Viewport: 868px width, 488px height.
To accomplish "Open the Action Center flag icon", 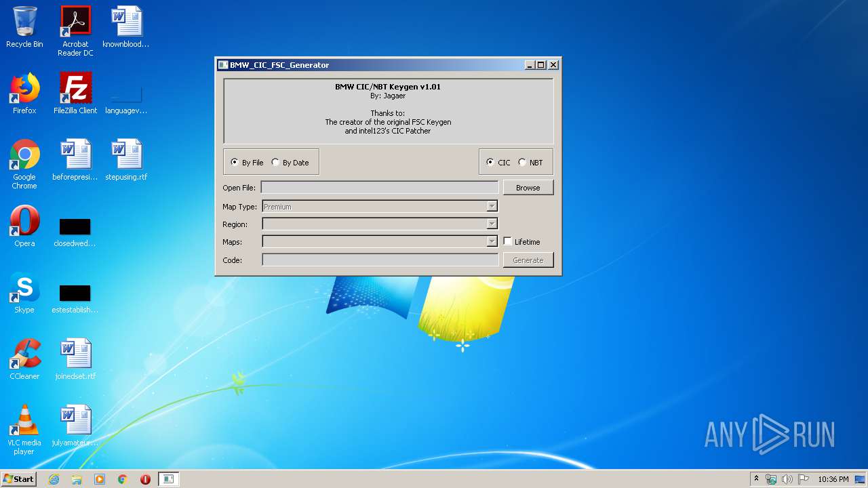I will pos(803,479).
